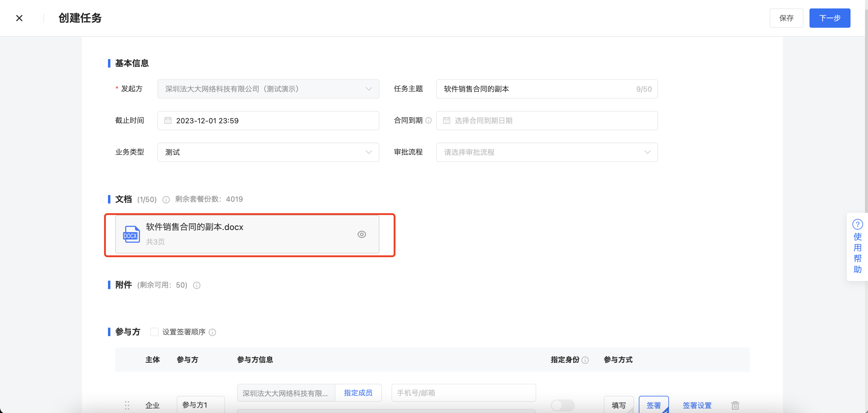Proceed with the 下一步 button
This screenshot has height=413, width=868.
coord(830,18)
